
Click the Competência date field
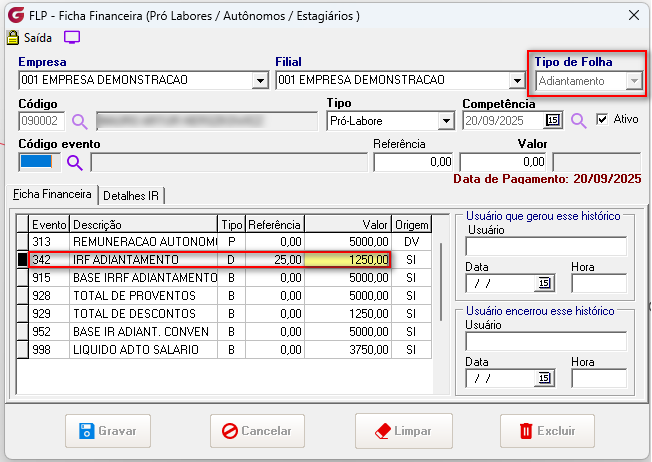(x=504, y=121)
